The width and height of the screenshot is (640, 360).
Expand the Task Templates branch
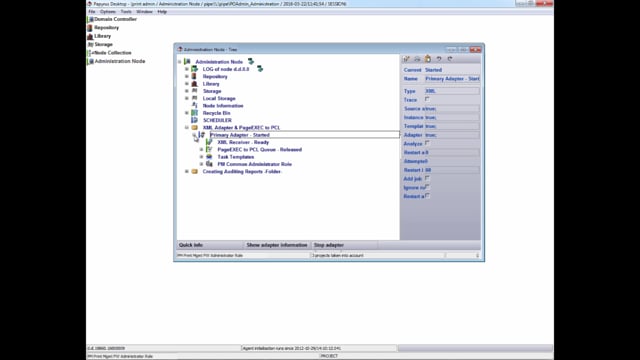coord(202,157)
